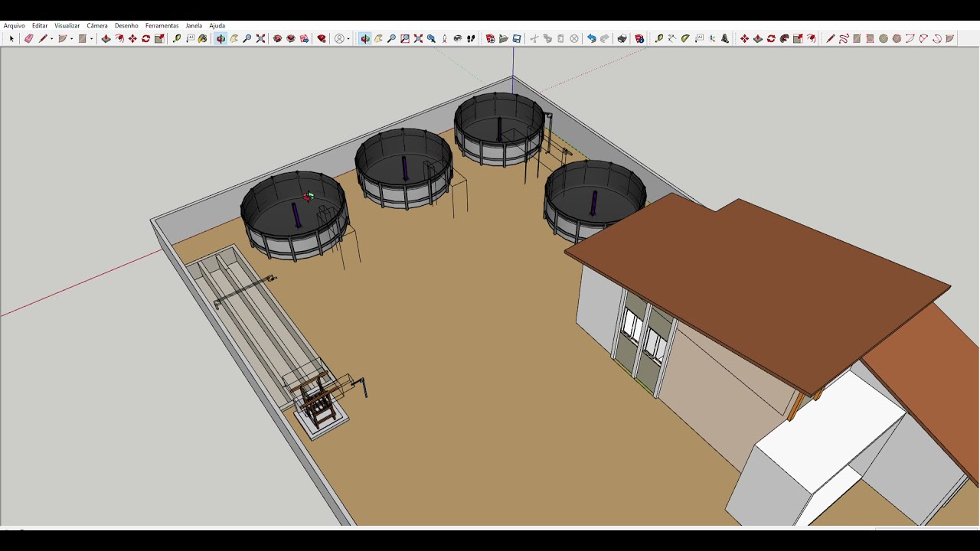
Task: Open the Arquivo menu
Action: pyautogui.click(x=15, y=25)
